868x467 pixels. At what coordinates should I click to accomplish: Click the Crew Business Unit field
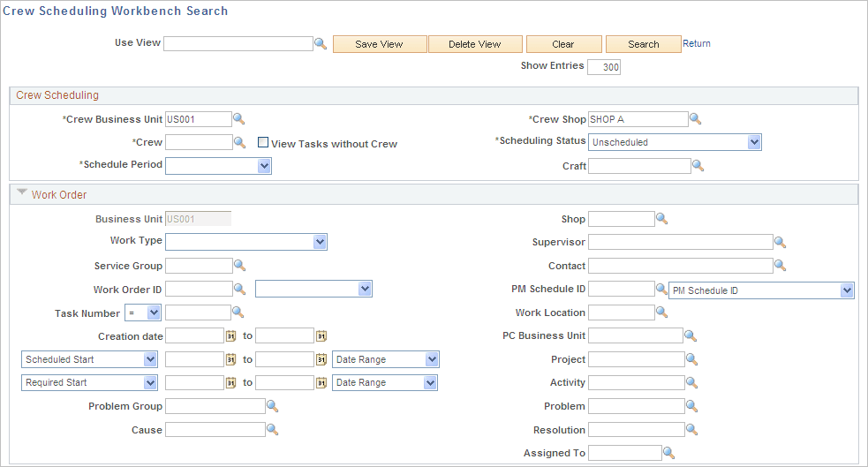[198, 119]
